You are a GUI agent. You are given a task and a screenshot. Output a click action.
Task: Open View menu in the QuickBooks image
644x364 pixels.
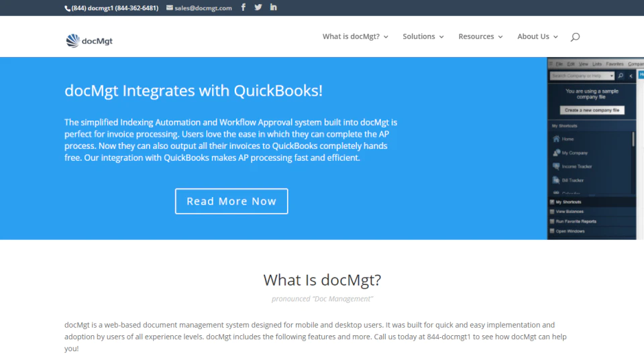tap(584, 64)
